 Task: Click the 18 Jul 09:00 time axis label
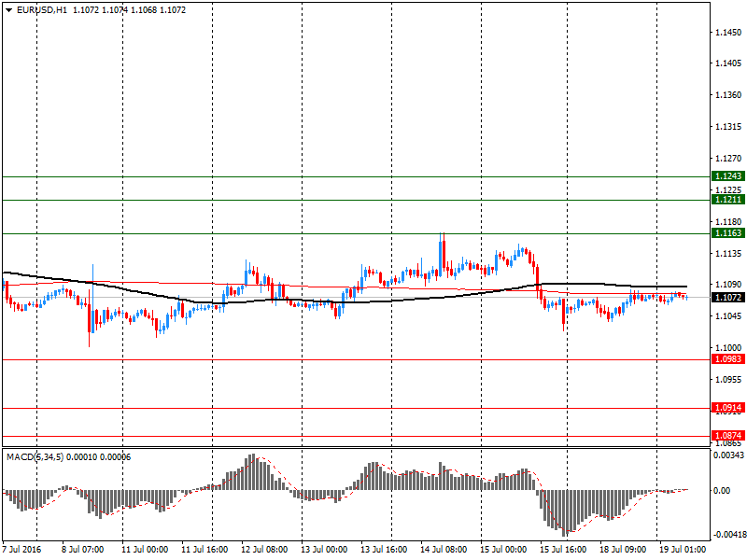coord(623,550)
